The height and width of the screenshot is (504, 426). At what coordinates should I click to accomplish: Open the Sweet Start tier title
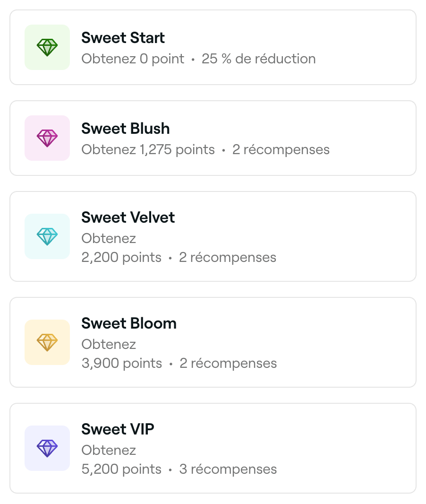(123, 38)
